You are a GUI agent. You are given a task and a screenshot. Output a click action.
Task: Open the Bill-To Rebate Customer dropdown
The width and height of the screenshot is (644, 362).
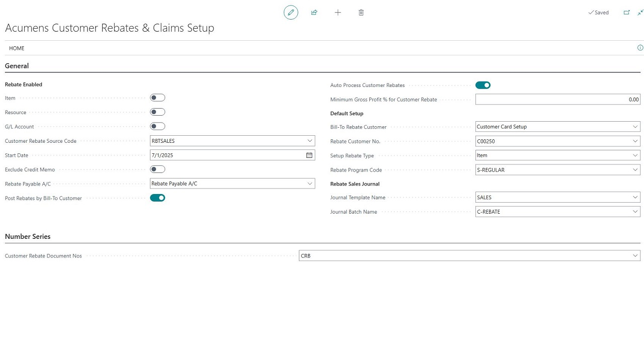[635, 127]
